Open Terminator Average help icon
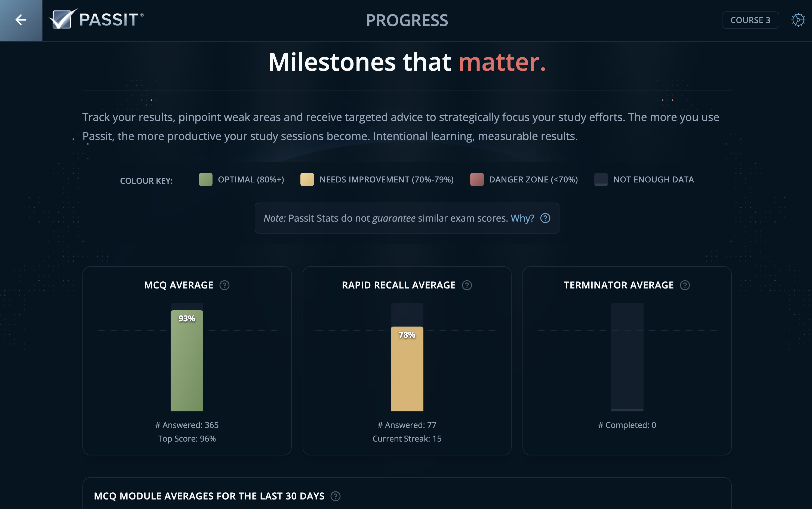This screenshot has width=812, height=509. tap(685, 285)
